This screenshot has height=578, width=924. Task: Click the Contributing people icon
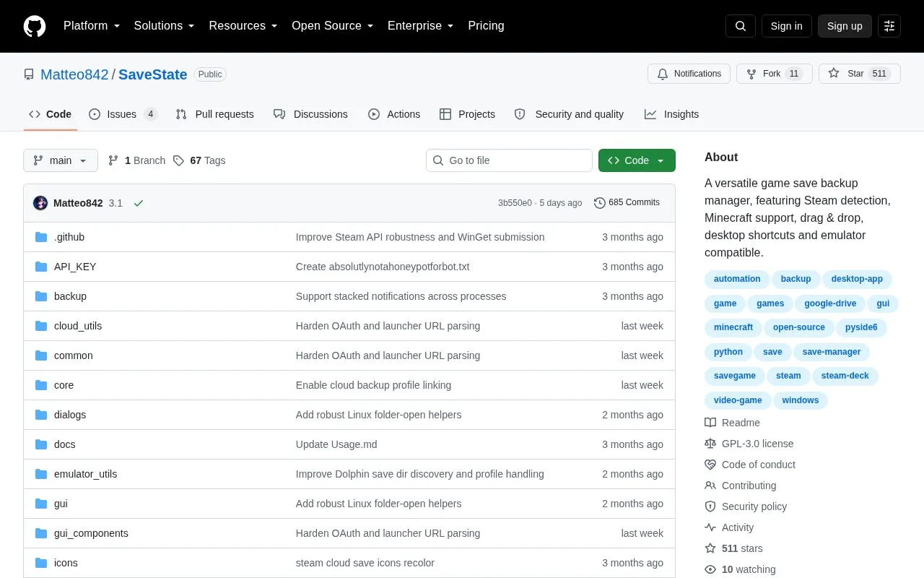pyautogui.click(x=710, y=486)
